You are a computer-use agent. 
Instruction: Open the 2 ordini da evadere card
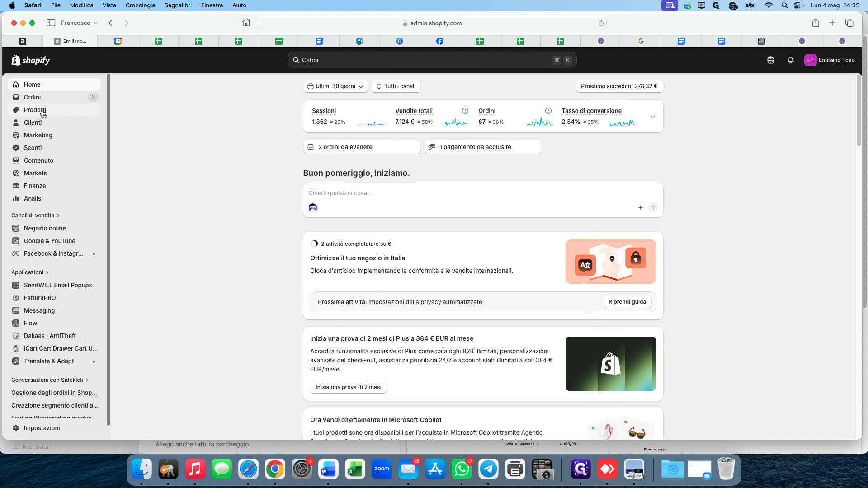[x=362, y=147]
